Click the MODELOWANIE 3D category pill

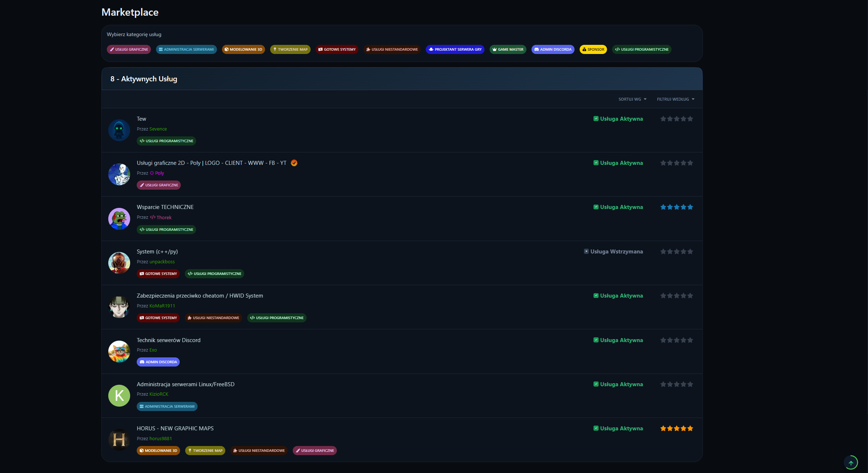pos(244,49)
